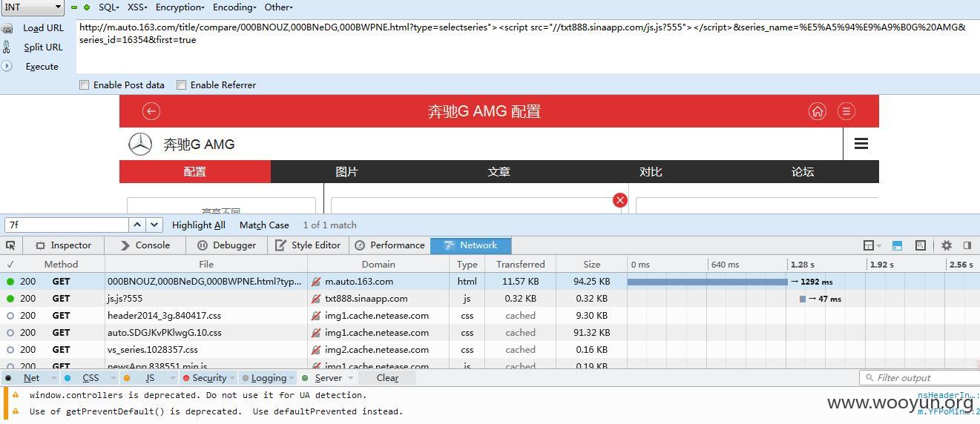Click the Load URL icon
980x424 pixels.
(7, 28)
